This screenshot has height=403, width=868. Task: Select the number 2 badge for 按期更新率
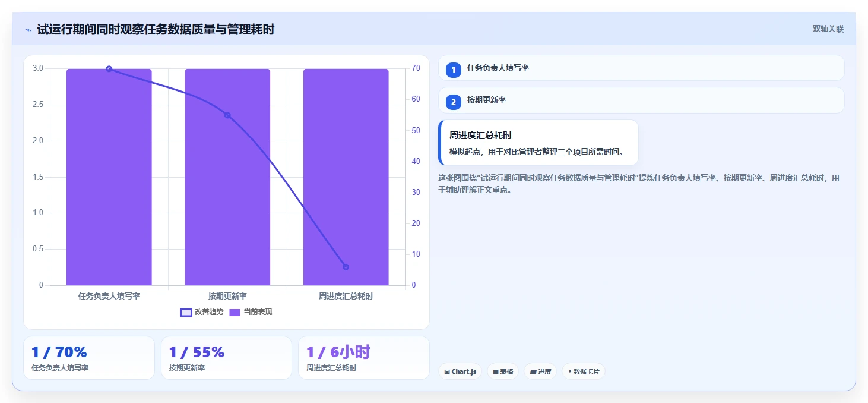point(454,102)
